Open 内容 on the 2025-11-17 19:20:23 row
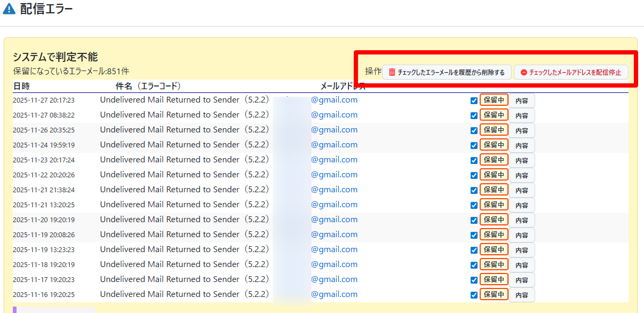The width and height of the screenshot is (644, 313). pyautogui.click(x=521, y=280)
